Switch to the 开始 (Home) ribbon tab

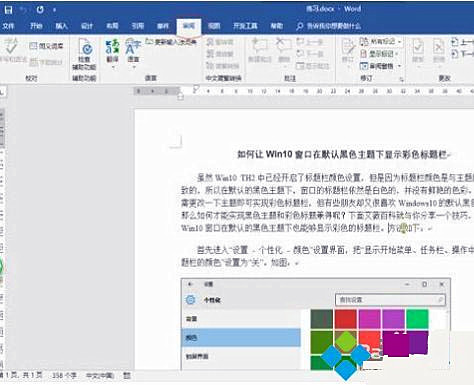point(36,26)
